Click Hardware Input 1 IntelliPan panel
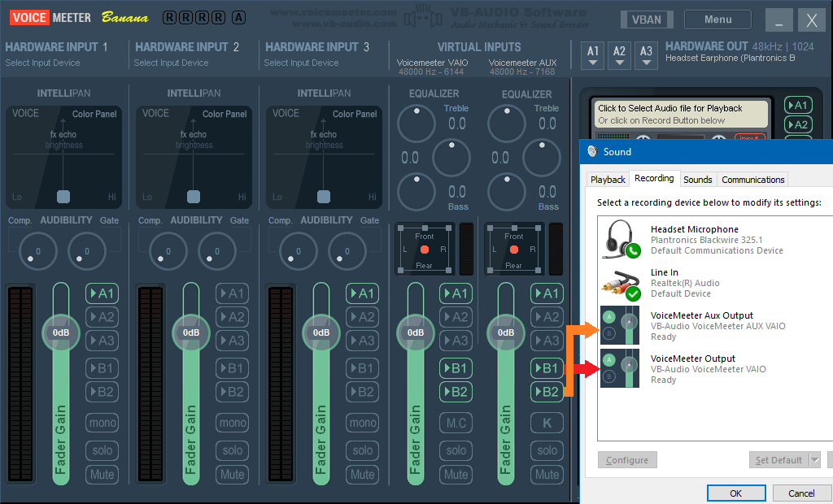Screen dimensions: 833x504 [63, 157]
